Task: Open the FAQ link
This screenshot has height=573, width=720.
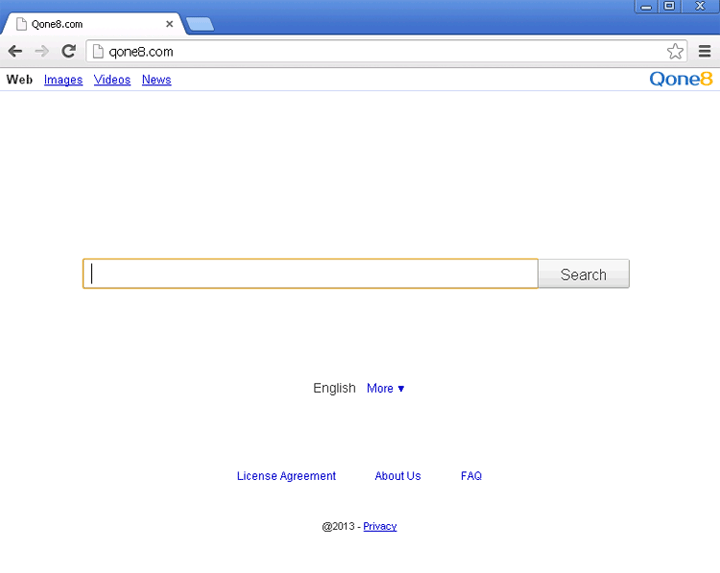Action: coord(471,476)
